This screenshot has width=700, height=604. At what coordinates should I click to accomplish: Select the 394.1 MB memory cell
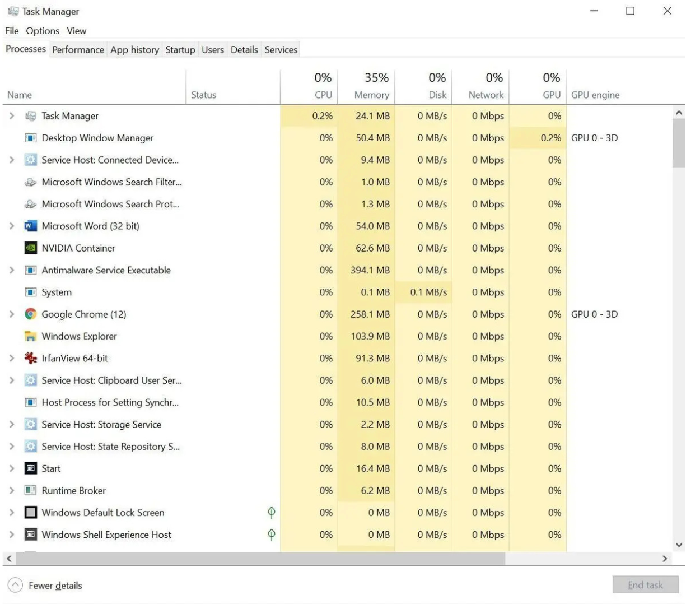point(366,270)
